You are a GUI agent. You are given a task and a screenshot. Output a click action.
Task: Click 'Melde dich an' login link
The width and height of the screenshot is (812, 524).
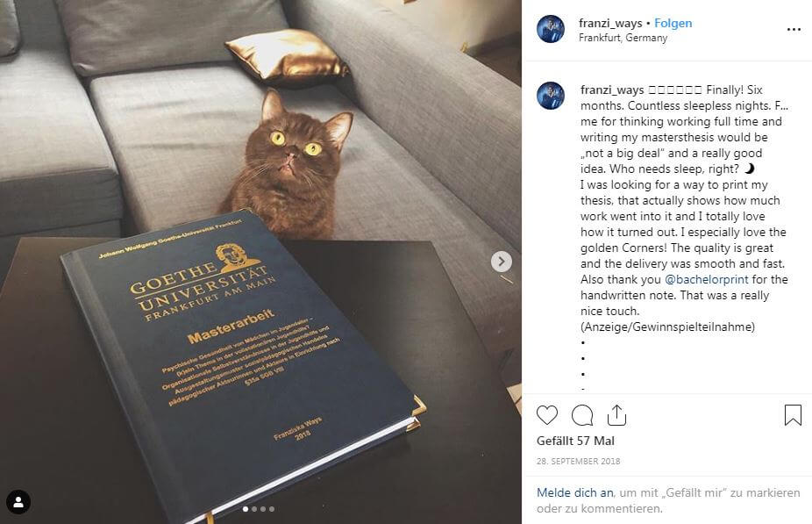[x=575, y=492]
